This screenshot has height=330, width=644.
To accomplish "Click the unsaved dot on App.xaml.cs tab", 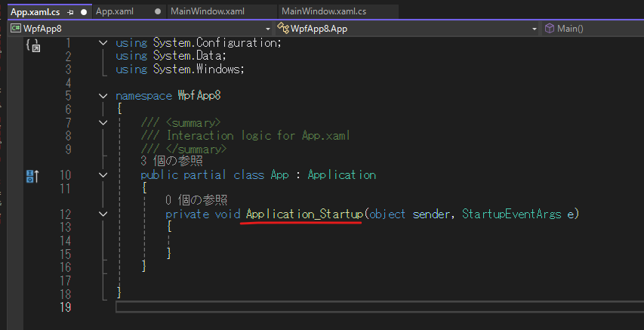I will 84,12.
